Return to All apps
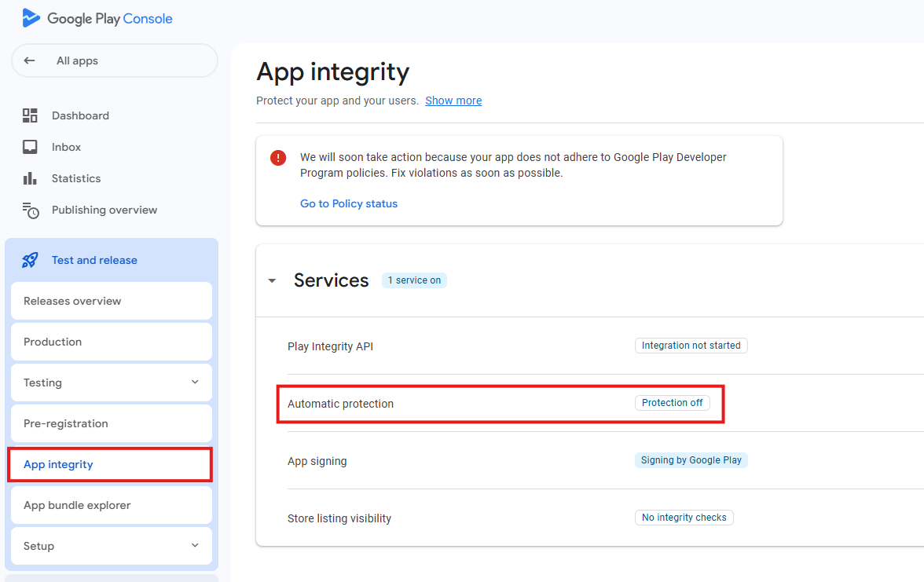The image size is (924, 582). [x=115, y=60]
